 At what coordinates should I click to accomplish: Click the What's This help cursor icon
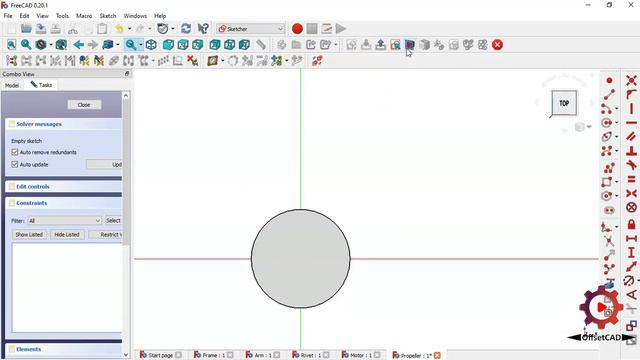pos(203,29)
